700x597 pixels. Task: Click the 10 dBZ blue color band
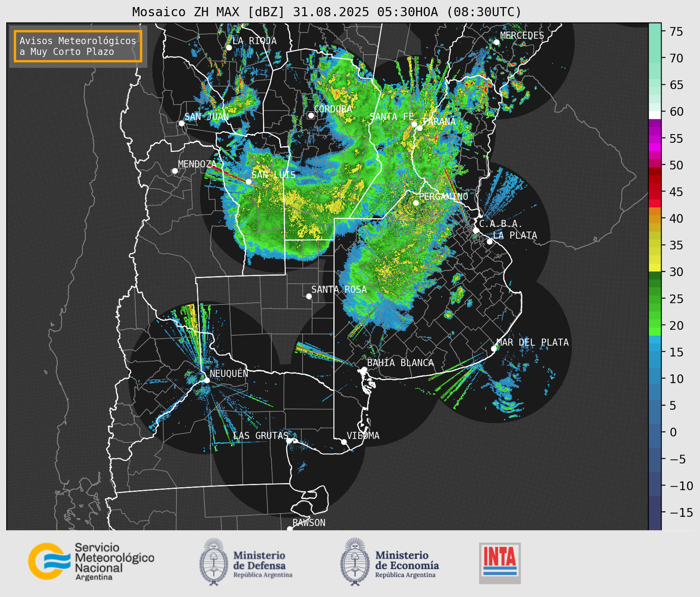[x=655, y=379]
